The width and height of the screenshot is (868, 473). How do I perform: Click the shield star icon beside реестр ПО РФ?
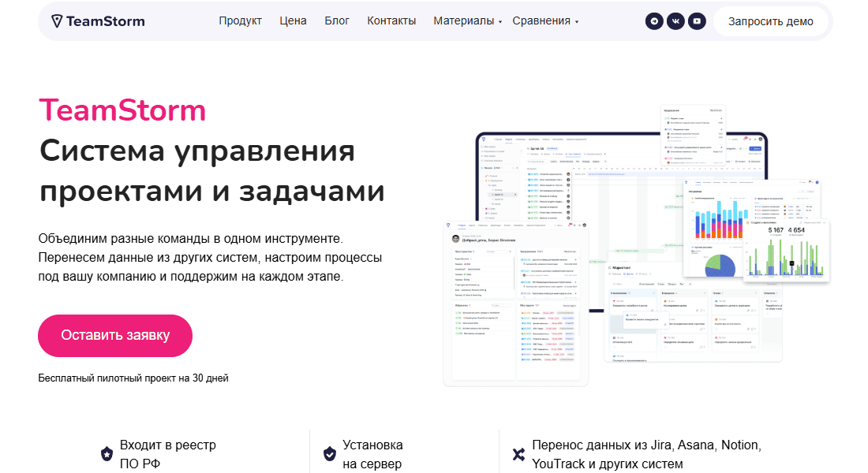pyautogui.click(x=107, y=454)
